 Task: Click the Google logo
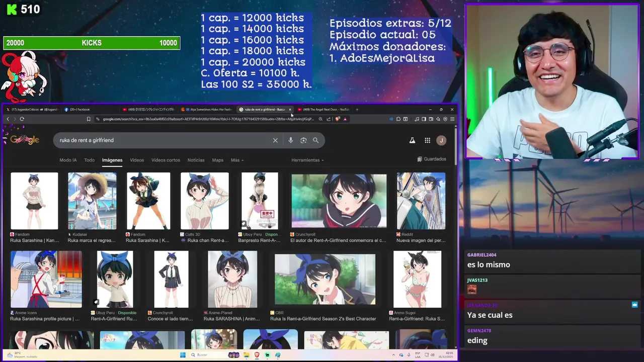coord(25,140)
